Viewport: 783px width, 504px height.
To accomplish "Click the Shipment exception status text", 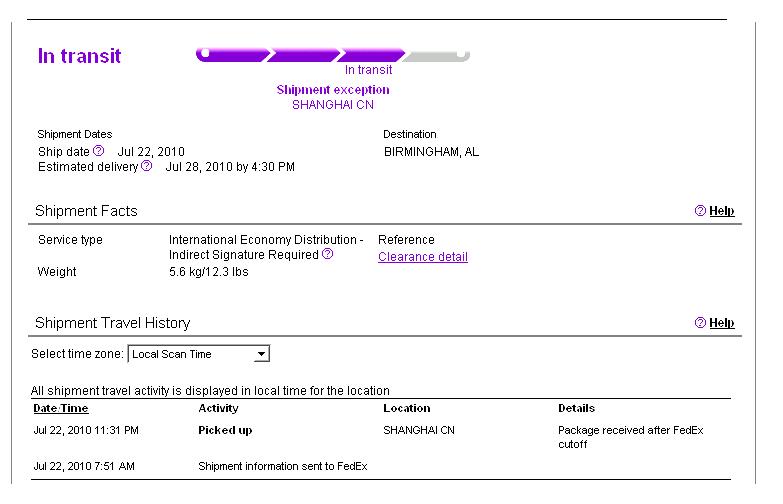I will click(x=332, y=90).
